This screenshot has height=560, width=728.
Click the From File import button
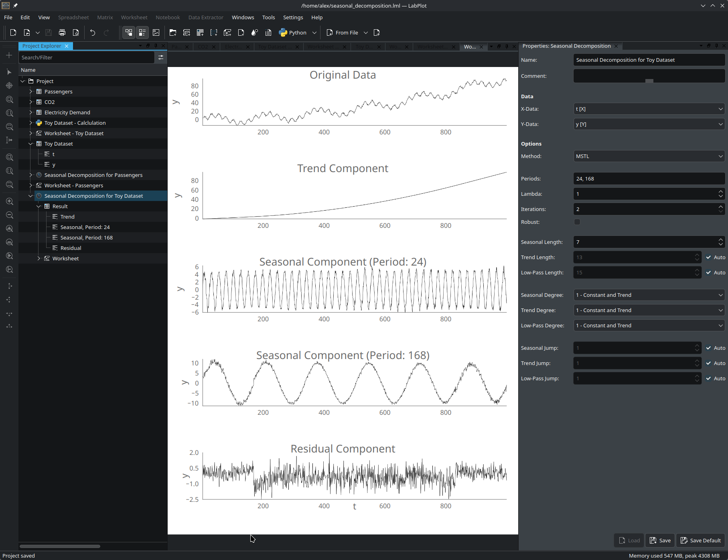(342, 32)
